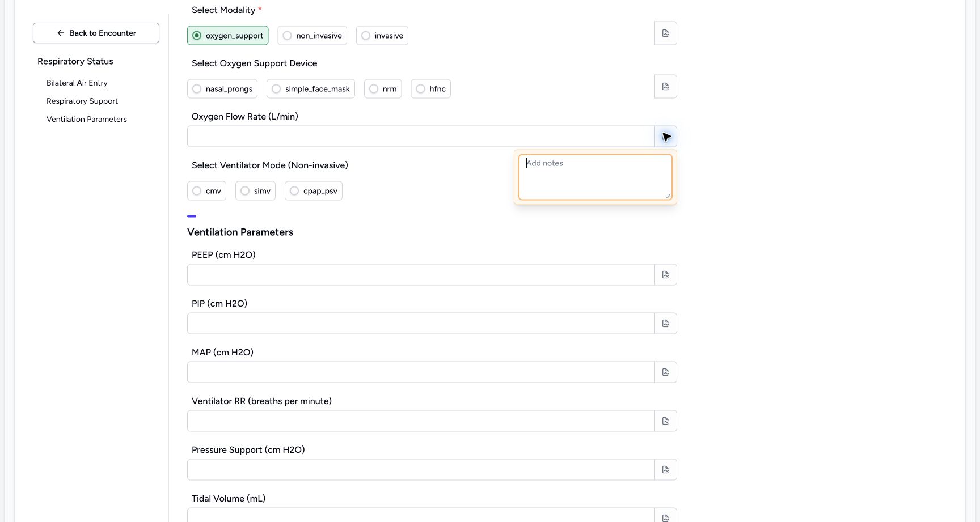The height and width of the screenshot is (522, 980).
Task: Select non_invasive modality option
Action: coord(312,36)
